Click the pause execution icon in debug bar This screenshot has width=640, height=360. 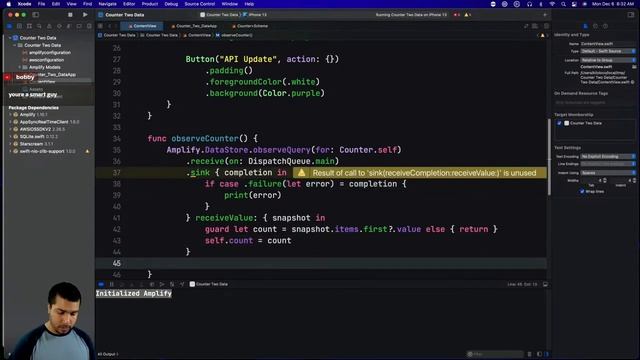click(x=111, y=284)
